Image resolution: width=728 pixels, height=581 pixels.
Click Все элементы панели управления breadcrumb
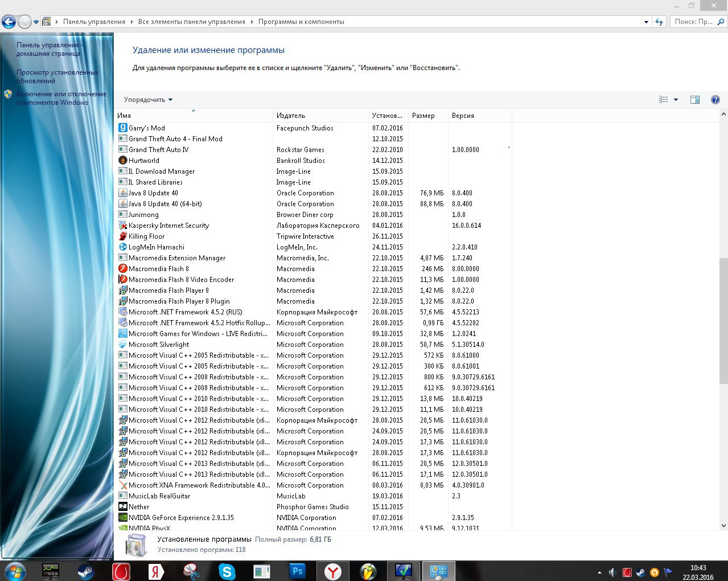192,22
